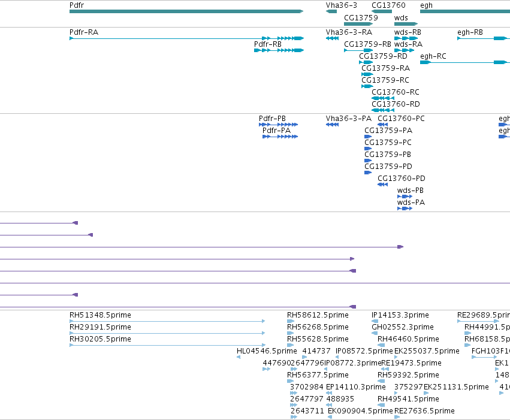Image resolution: width=510 pixels, height=420 pixels.
Task: Click the RH51348.5prime EST label
Action: pos(100,315)
